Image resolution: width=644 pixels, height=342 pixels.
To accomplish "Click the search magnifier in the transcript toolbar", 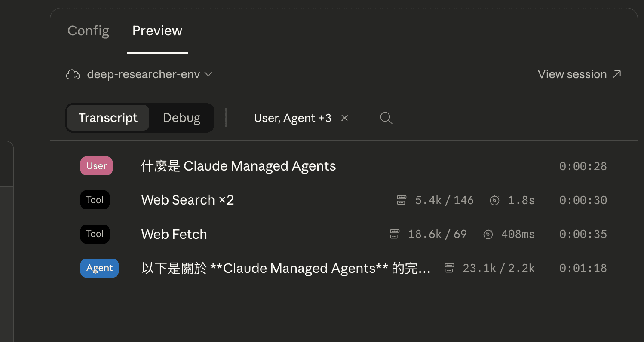I will tap(386, 118).
